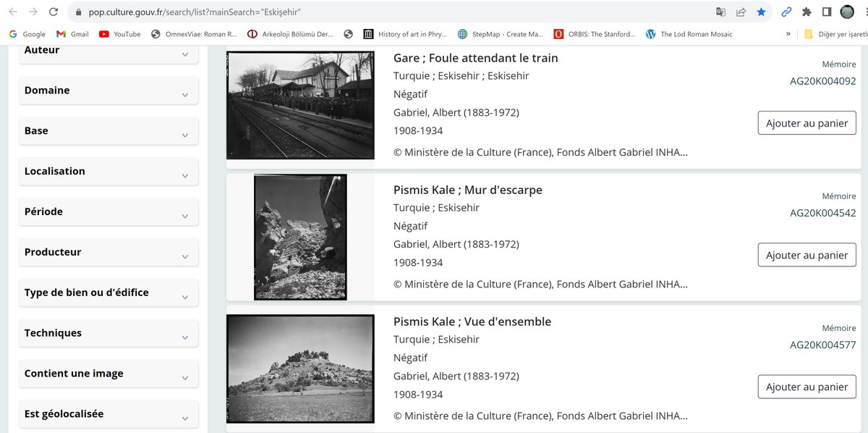Toggle the blue bookmark star
This screenshot has height=433, width=868.
(x=761, y=12)
